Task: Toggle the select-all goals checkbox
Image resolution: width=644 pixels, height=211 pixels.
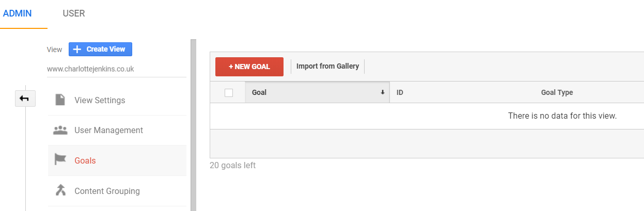Action: click(x=229, y=93)
